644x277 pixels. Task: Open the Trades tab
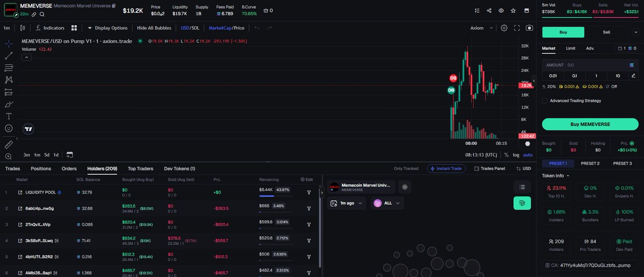12,169
